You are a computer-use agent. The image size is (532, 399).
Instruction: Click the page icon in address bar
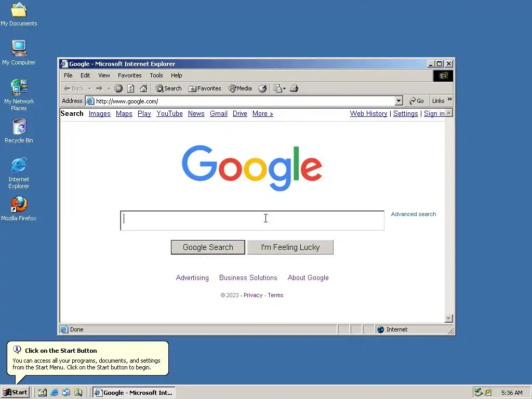click(90, 101)
